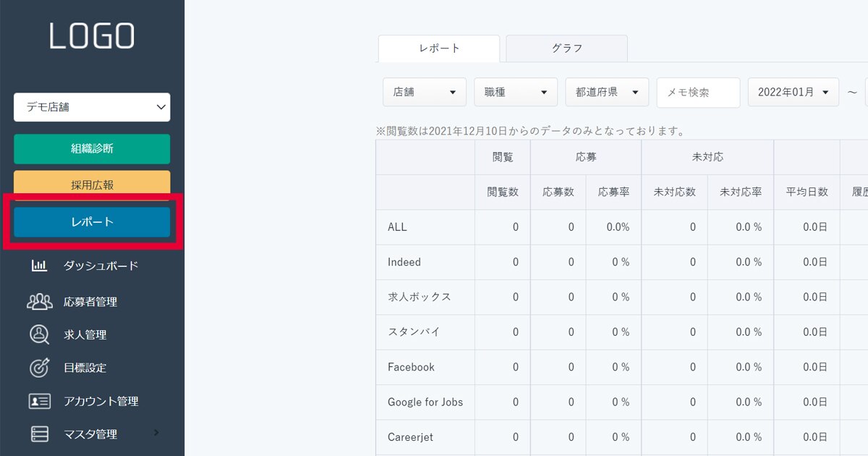Click the account management ID card icon
This screenshot has height=456, width=868.
[39, 401]
